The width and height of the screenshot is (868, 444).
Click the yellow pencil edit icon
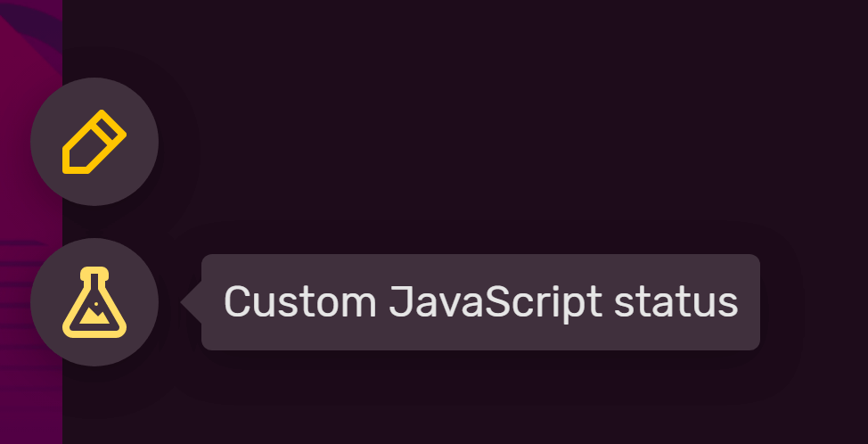(94, 142)
